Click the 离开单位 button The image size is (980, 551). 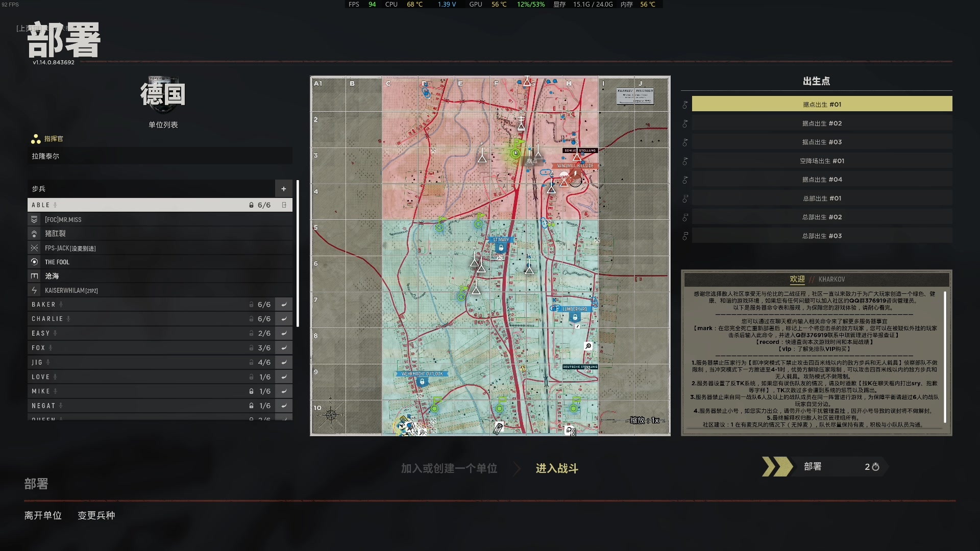coord(43,515)
